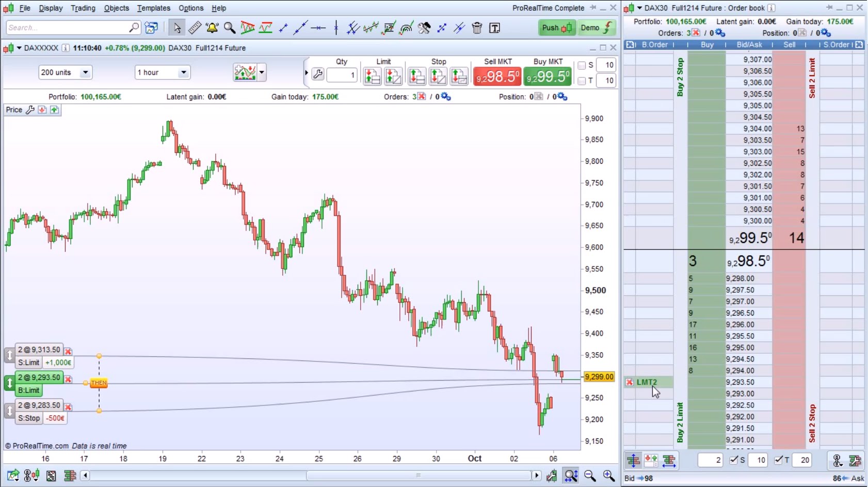Open the price alert bell tool
The height and width of the screenshot is (487, 868).
pyautogui.click(x=212, y=28)
